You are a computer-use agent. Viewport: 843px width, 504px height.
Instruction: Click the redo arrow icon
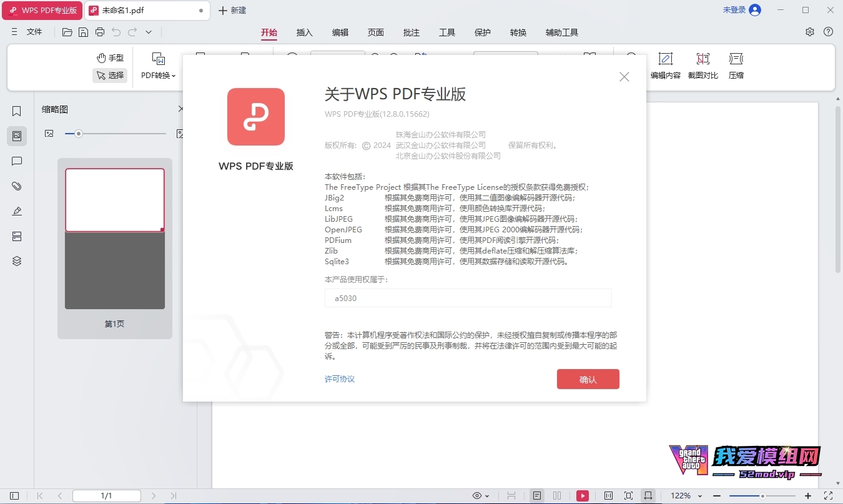[132, 32]
